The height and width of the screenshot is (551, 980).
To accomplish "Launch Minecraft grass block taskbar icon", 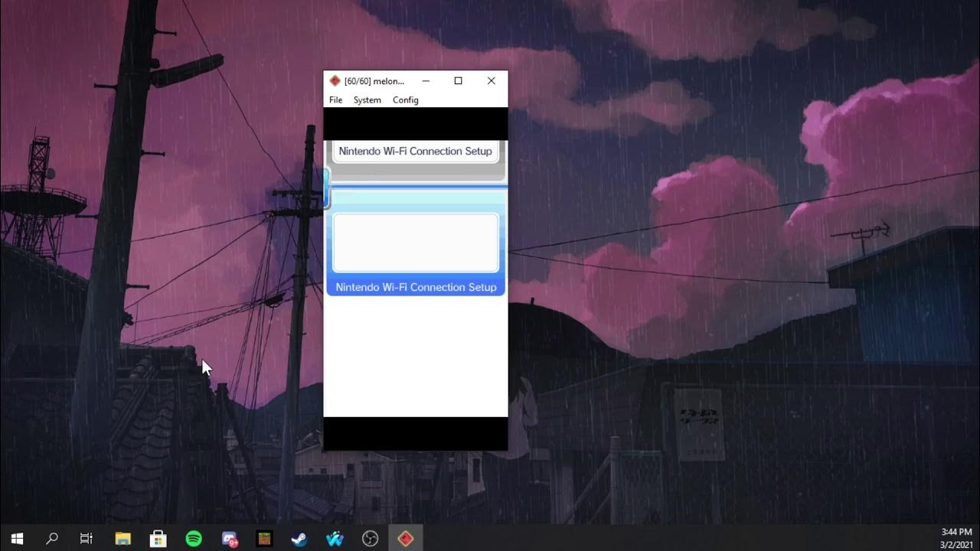I will (x=264, y=539).
